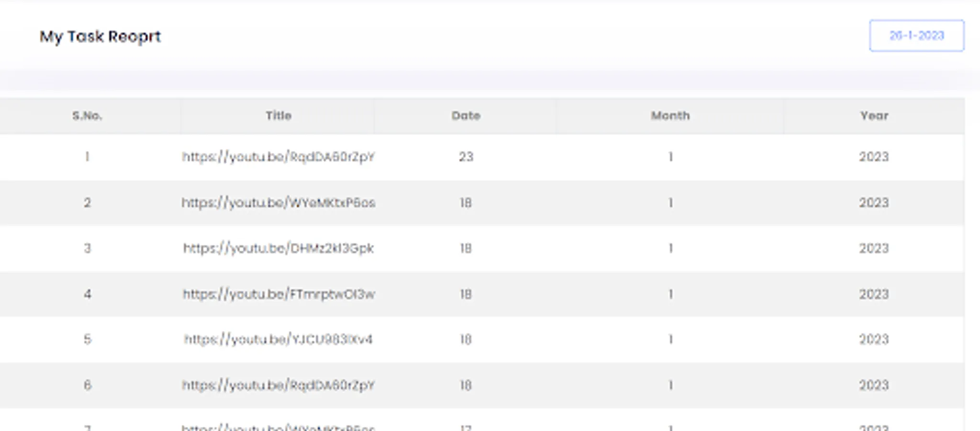Click the Month column header
Image resolution: width=980 pixels, height=431 pixels.
click(670, 115)
